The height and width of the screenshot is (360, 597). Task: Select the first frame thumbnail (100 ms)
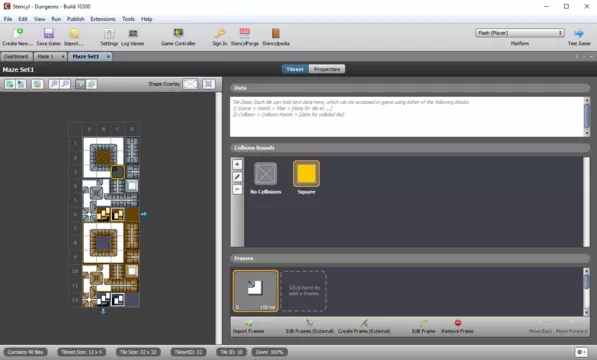point(255,291)
